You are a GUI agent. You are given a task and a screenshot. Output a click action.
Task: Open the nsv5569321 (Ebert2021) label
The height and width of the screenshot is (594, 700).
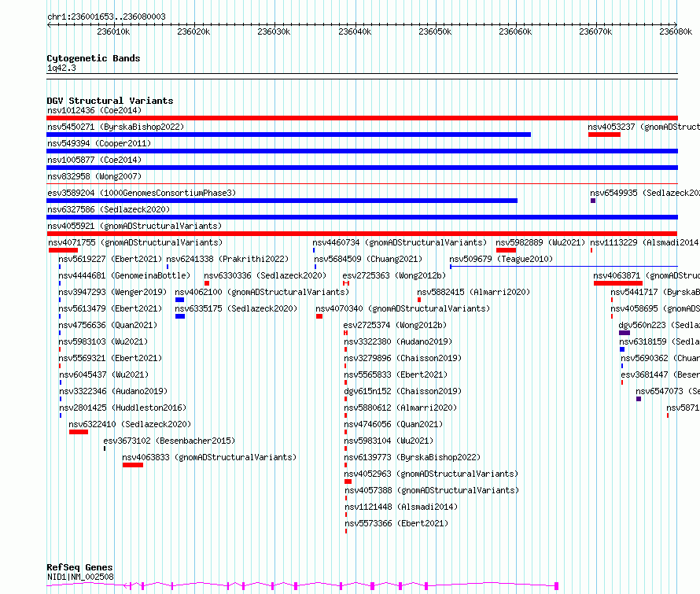point(110,358)
